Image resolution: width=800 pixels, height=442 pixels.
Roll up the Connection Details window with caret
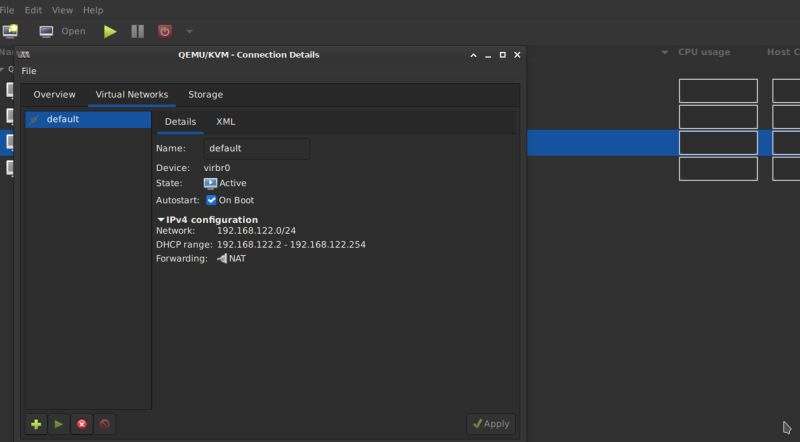473,55
